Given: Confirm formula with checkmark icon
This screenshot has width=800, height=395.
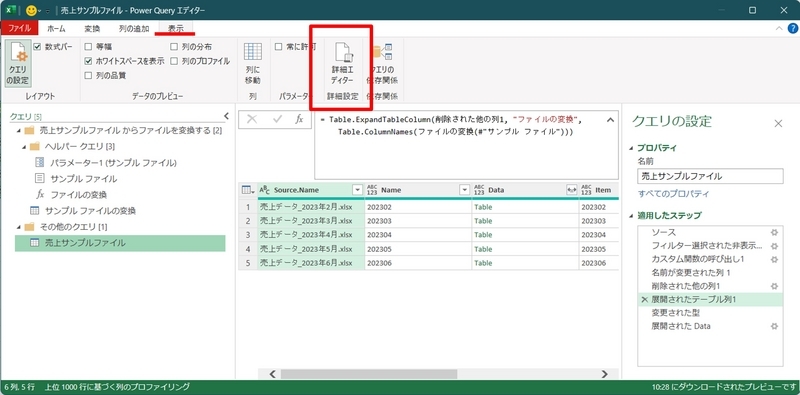Looking at the screenshot, I should pyautogui.click(x=278, y=119).
